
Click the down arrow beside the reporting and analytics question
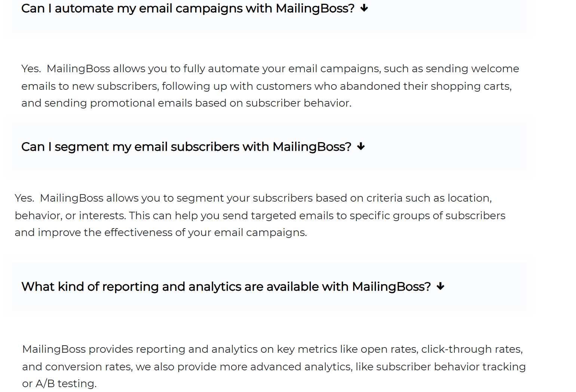441,287
